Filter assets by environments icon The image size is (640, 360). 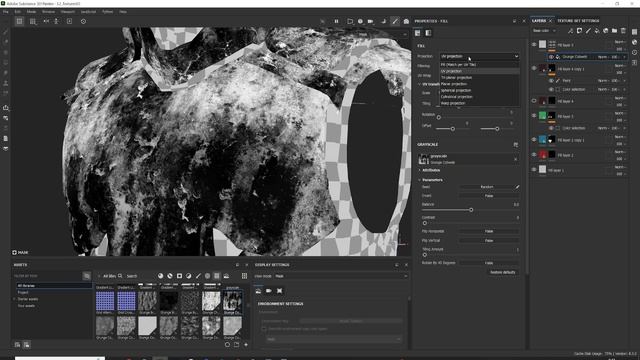pos(226,276)
